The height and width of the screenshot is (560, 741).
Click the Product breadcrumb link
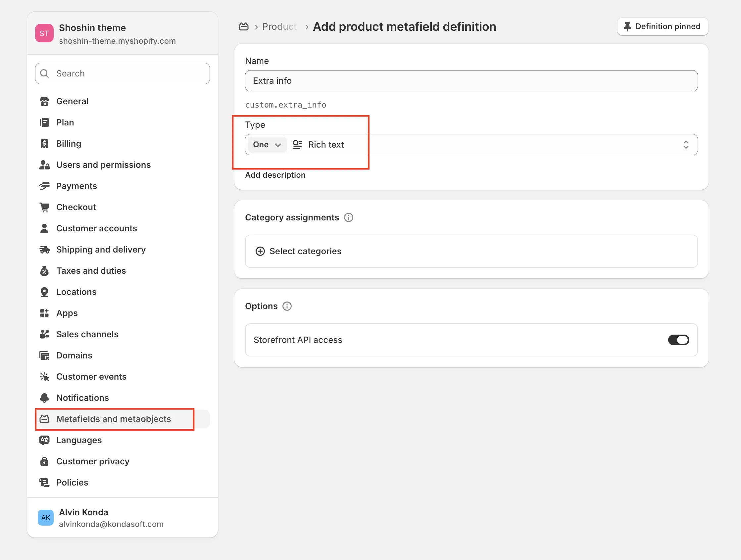(279, 26)
